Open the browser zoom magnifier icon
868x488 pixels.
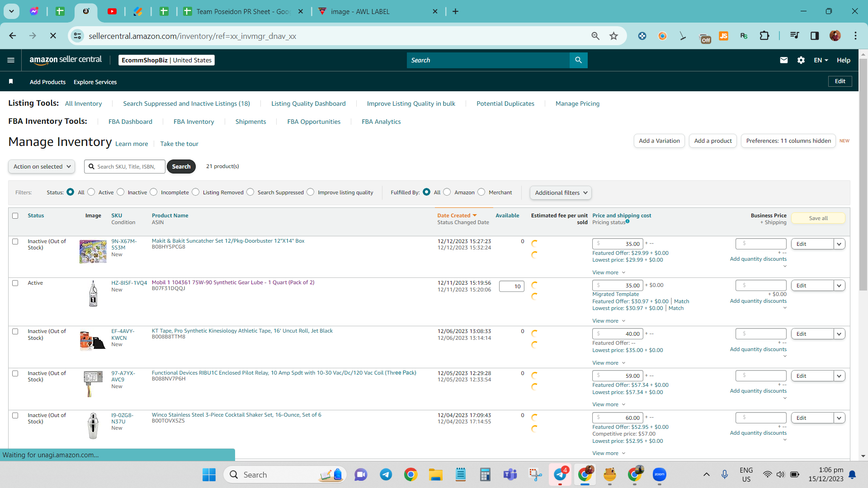[x=595, y=36]
